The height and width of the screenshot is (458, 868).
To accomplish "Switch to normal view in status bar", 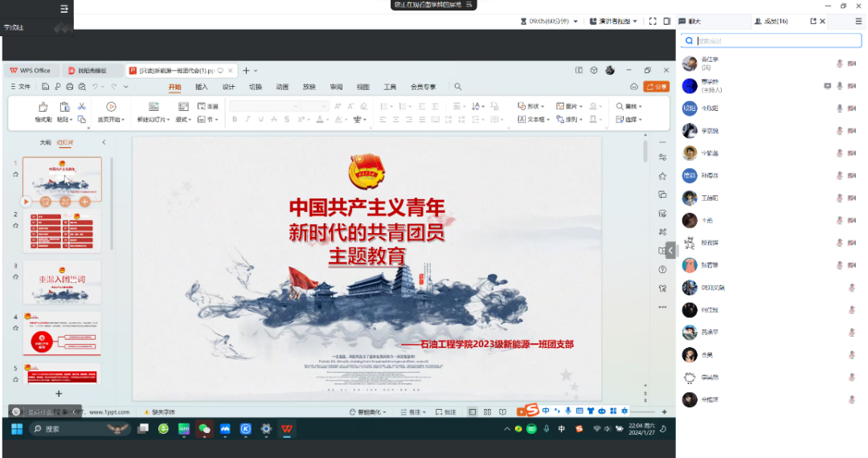I will pyautogui.click(x=473, y=412).
